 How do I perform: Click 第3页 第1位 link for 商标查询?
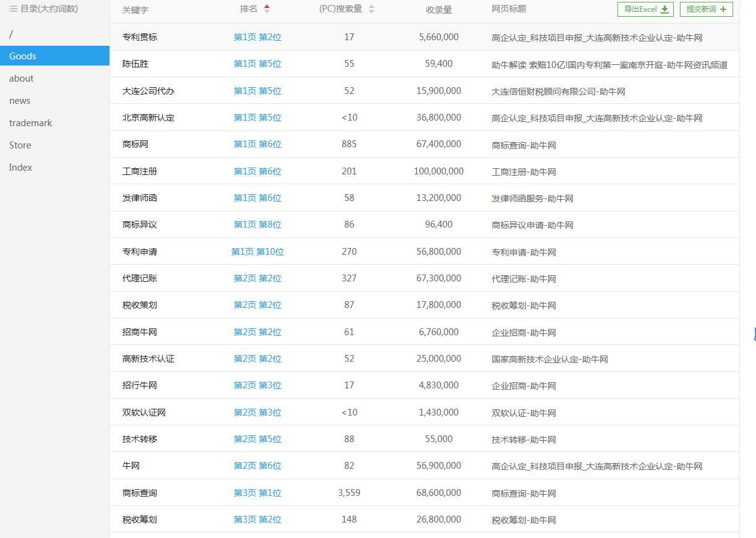(x=257, y=493)
